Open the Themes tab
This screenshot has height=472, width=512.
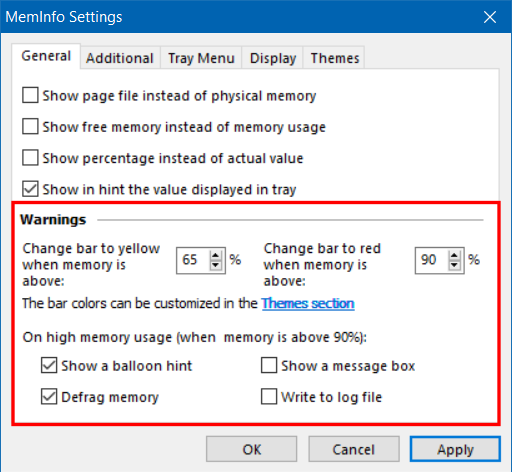pyautogui.click(x=335, y=58)
